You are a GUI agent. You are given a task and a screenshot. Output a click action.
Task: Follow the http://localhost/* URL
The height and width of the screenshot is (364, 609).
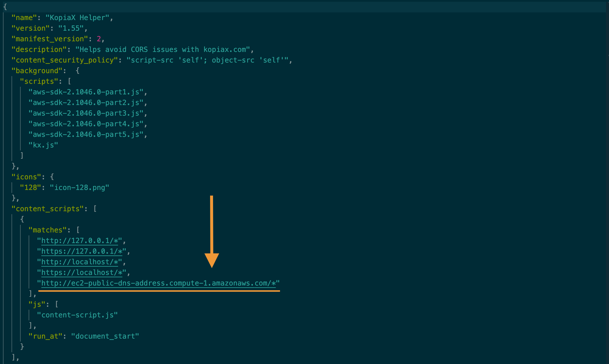[x=80, y=262]
